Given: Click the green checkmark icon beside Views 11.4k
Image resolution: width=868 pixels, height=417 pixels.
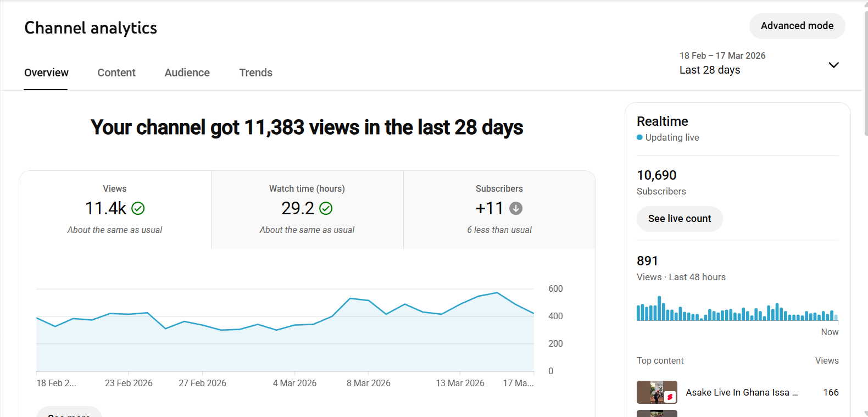Looking at the screenshot, I should click(138, 209).
